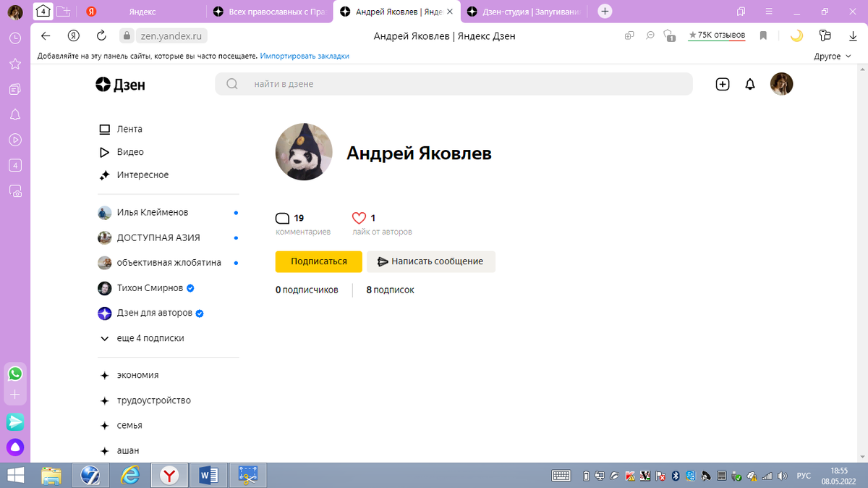This screenshot has width=868, height=488.
Task: Open 0 подписчиков list
Action: pos(307,290)
